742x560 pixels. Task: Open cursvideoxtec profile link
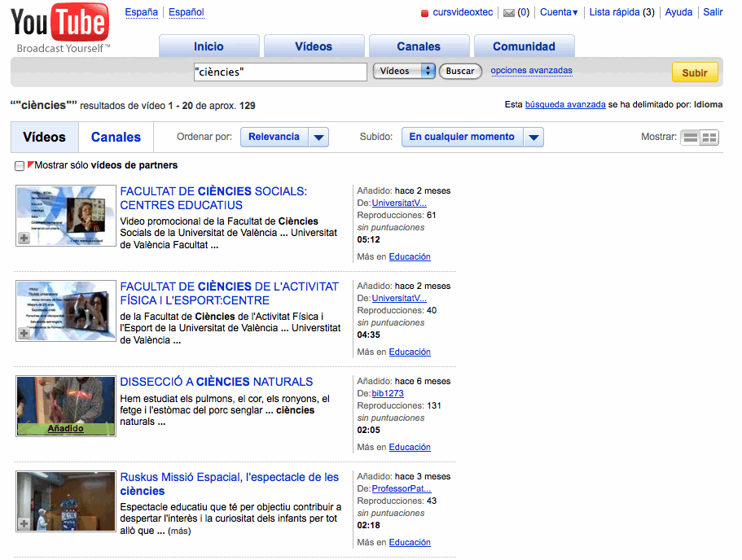[463, 12]
